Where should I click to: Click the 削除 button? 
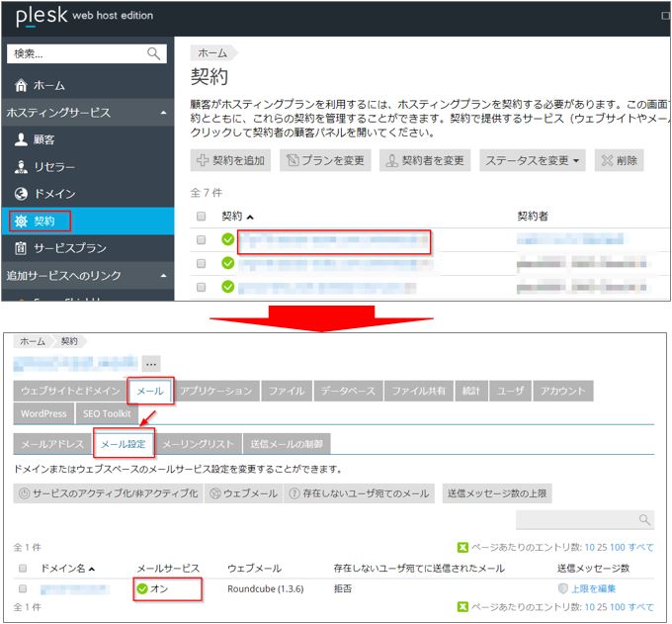619,160
